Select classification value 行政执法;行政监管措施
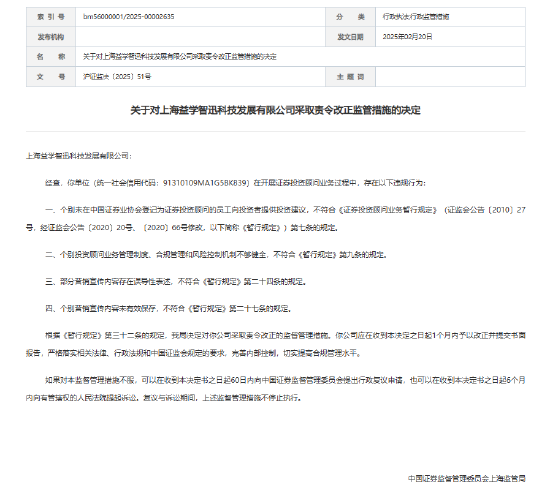Screen dimensions: 550x493 [416, 16]
